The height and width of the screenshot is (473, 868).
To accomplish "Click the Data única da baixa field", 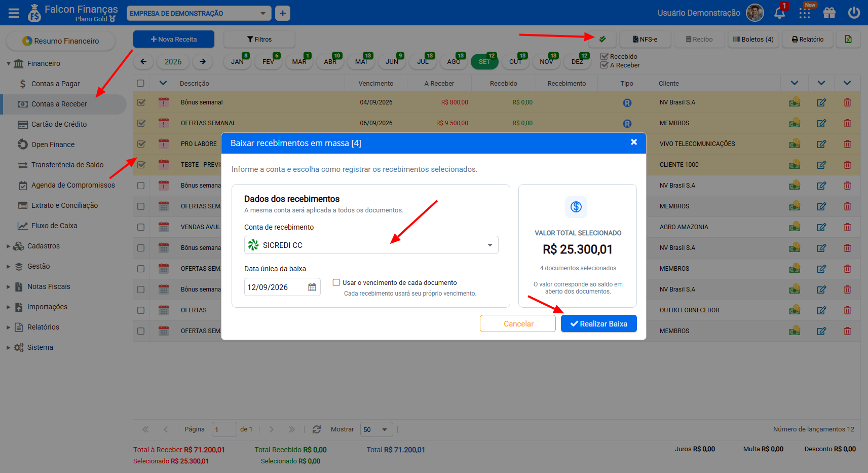I will point(282,287).
